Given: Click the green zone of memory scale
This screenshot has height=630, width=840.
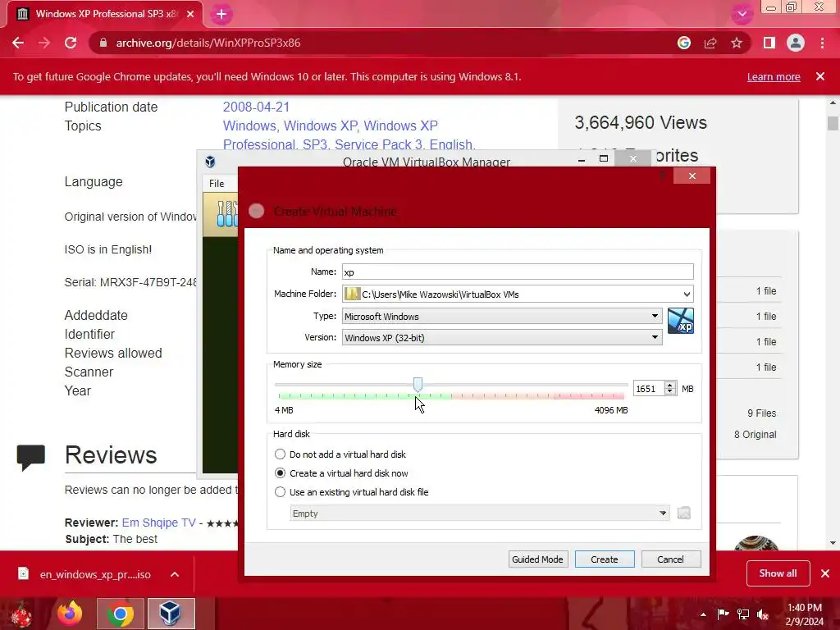Looking at the screenshot, I should point(364,396).
